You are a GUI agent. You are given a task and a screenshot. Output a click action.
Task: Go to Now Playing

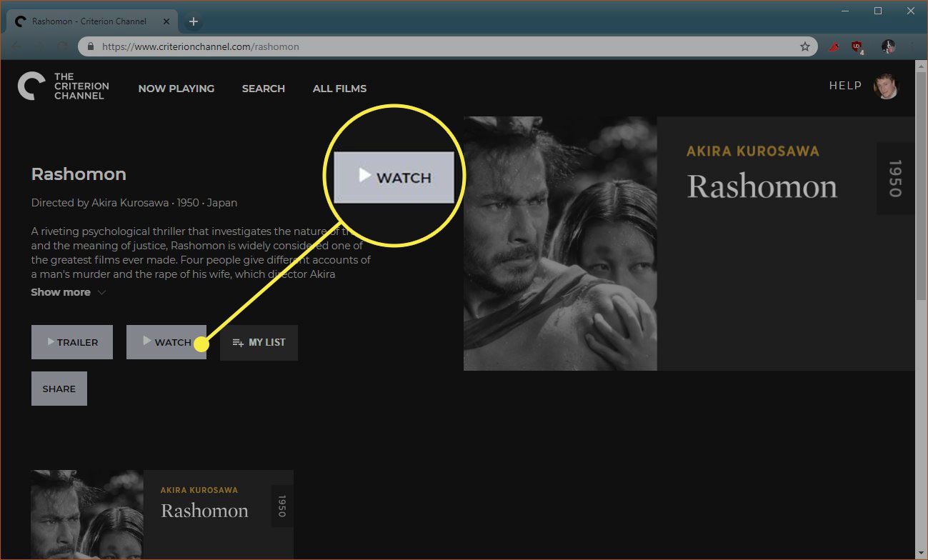coord(176,89)
